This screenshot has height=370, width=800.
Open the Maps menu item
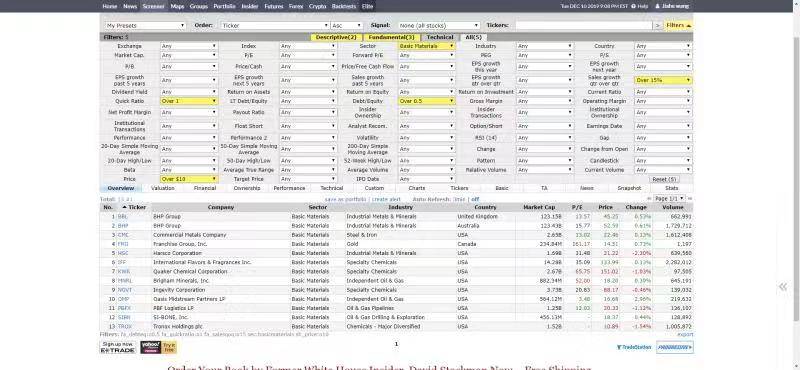[x=177, y=6]
